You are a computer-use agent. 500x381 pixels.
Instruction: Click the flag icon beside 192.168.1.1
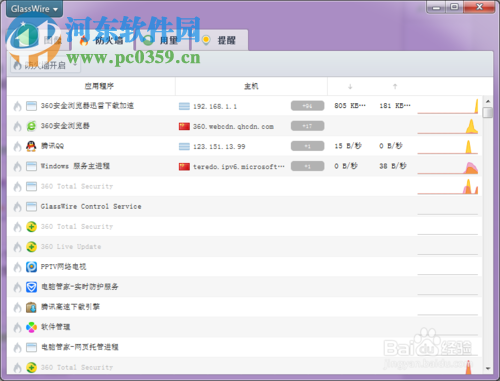click(x=184, y=106)
